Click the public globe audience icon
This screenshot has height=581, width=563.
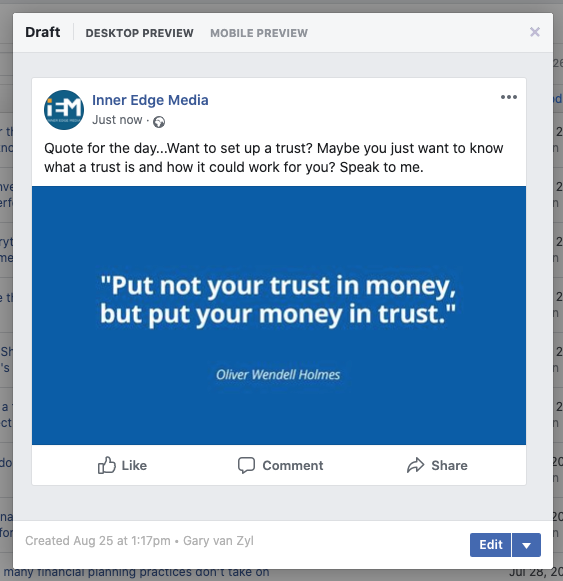(159, 122)
